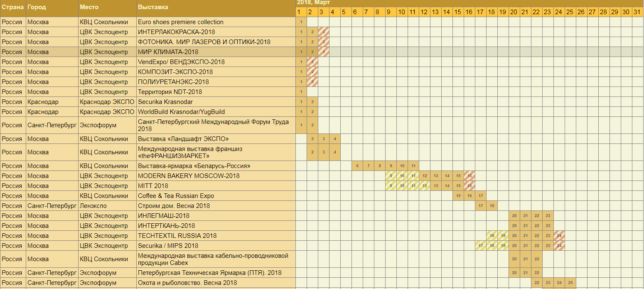Click the Страна column header

tap(12, 7)
